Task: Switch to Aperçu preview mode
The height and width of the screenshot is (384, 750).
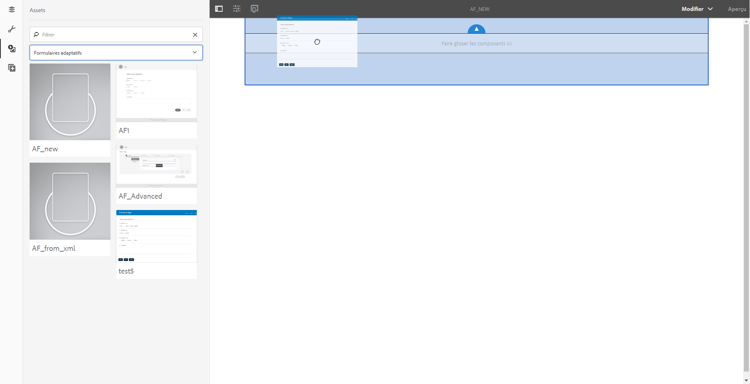Action: (737, 9)
